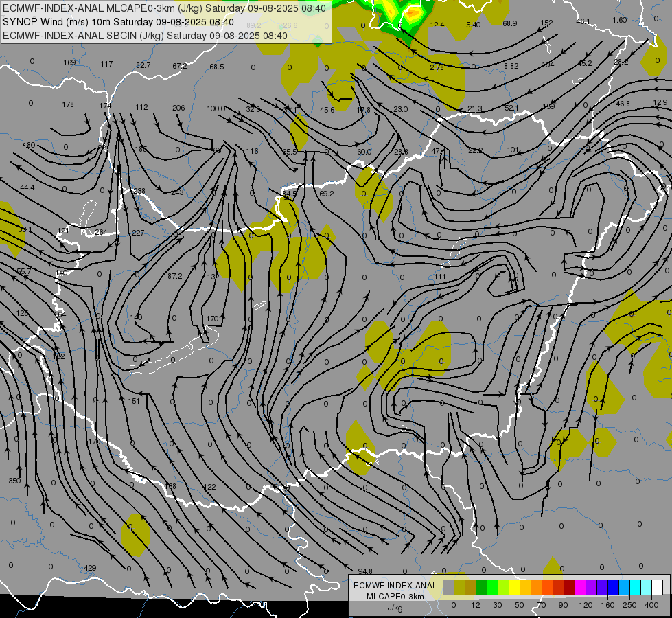Click the map value 12.4
672x618 pixels.
coord(437,25)
